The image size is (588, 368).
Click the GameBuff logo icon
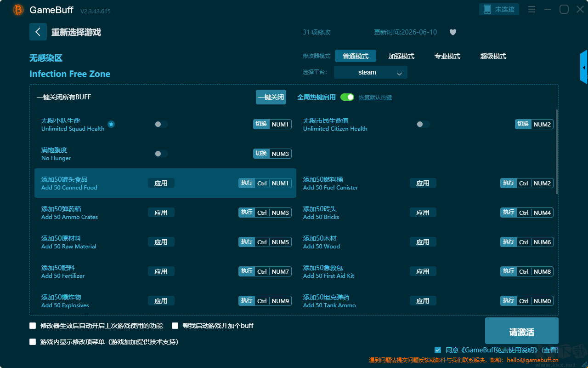(x=18, y=10)
